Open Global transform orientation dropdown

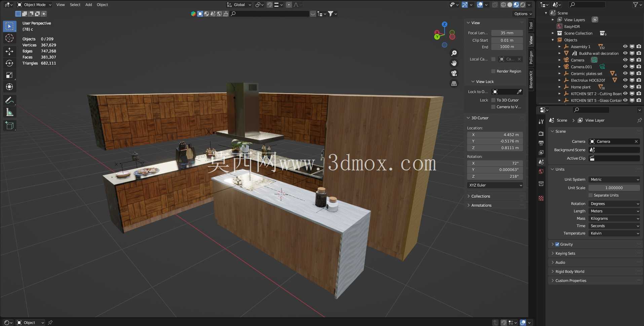click(x=239, y=5)
